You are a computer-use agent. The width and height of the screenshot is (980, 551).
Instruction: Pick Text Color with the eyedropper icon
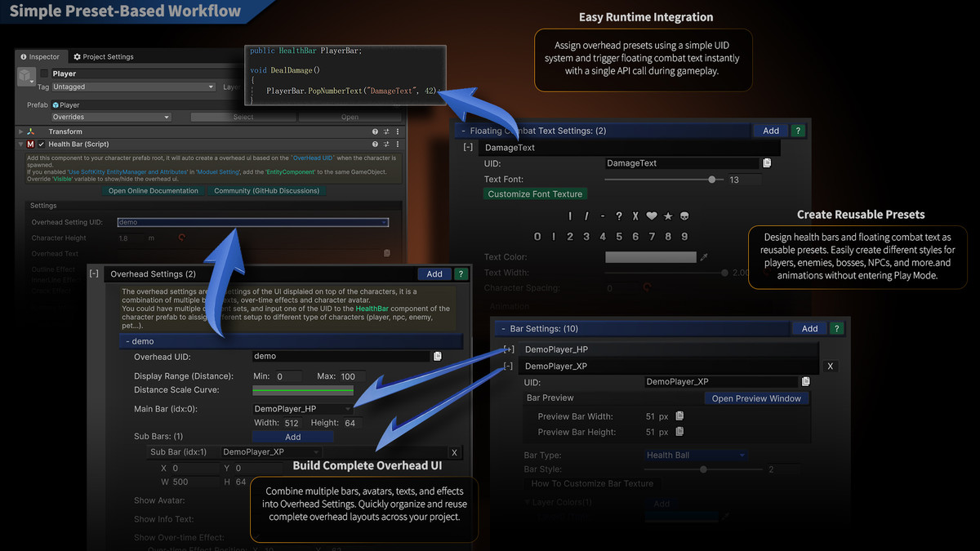click(704, 257)
